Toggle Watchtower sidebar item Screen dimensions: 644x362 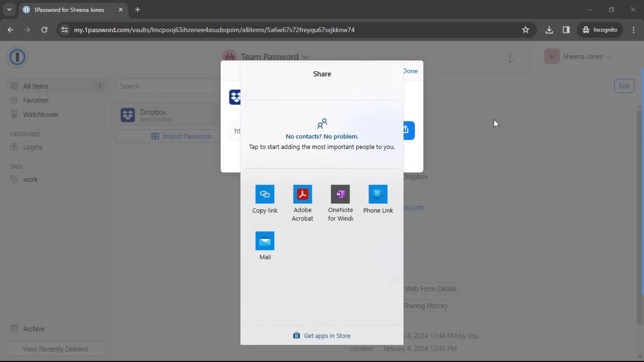click(41, 114)
